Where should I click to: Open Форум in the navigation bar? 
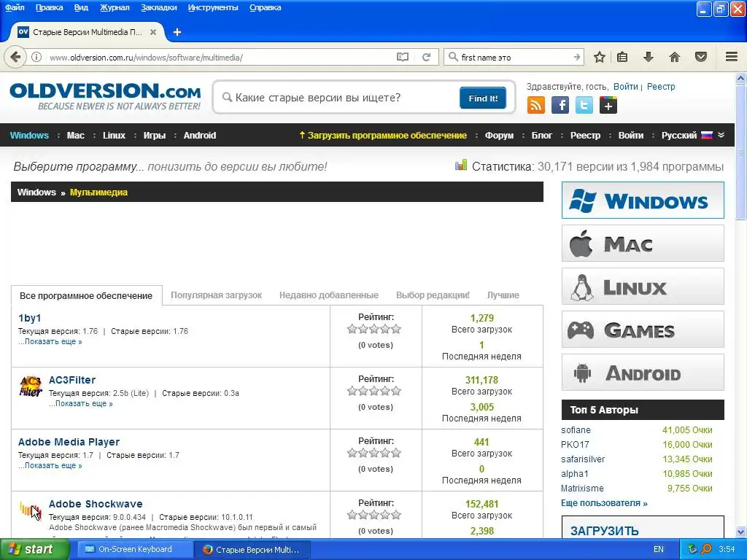[x=499, y=135]
